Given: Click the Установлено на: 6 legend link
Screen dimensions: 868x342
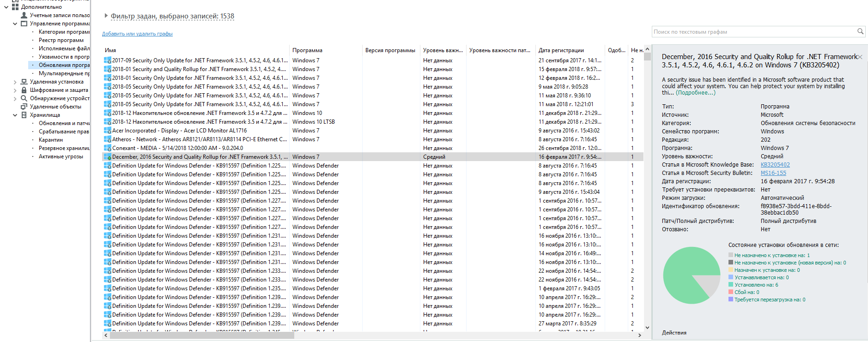Looking at the screenshot, I should (x=756, y=285).
